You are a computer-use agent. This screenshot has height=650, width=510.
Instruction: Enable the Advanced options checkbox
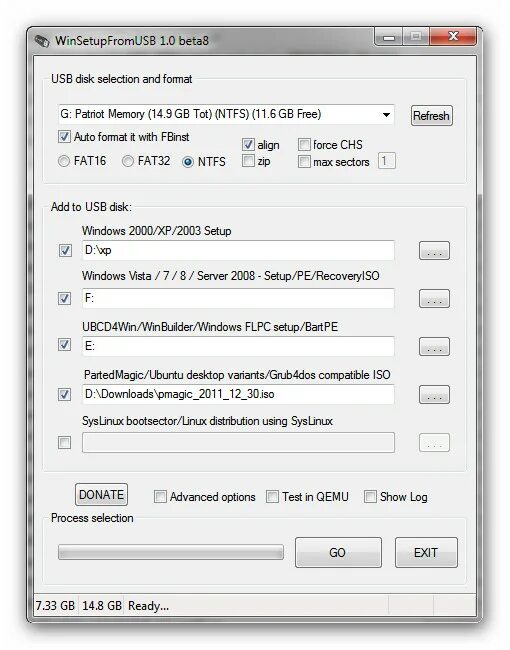click(160, 496)
